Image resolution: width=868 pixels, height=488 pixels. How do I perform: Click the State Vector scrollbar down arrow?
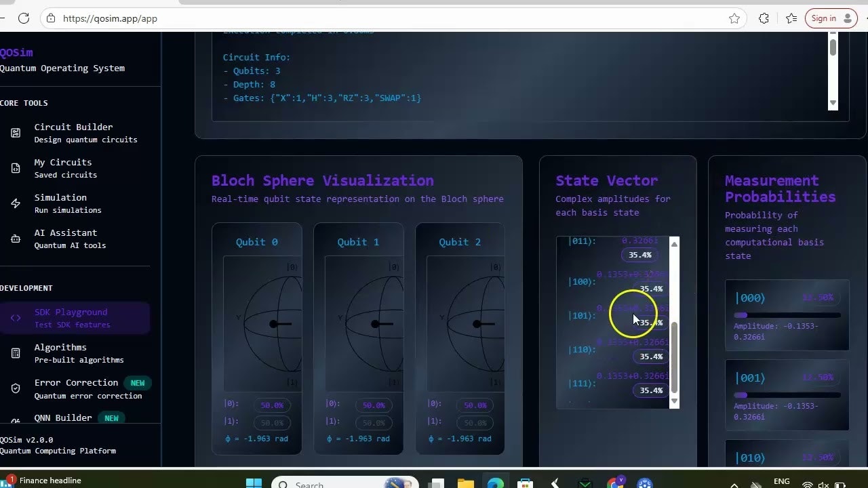[674, 401]
